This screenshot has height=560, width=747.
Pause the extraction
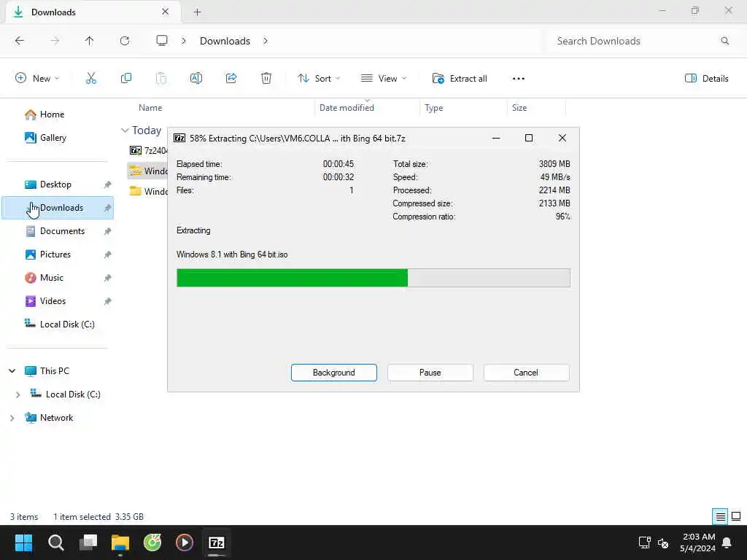[x=430, y=373]
